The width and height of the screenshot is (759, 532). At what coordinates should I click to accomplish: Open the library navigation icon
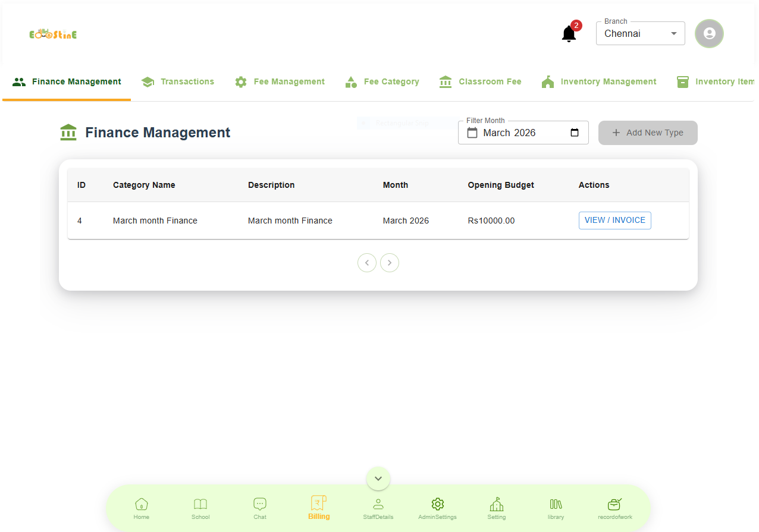556,508
